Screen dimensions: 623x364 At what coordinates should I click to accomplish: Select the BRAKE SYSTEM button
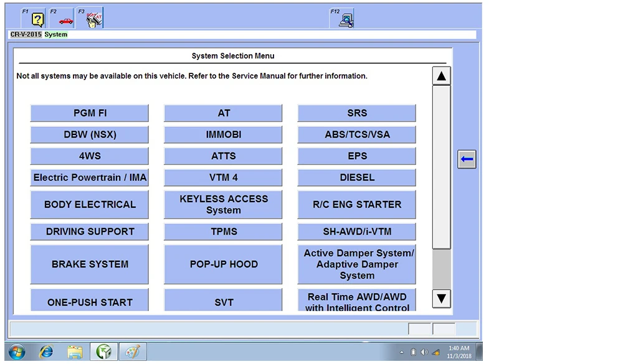pos(90,264)
